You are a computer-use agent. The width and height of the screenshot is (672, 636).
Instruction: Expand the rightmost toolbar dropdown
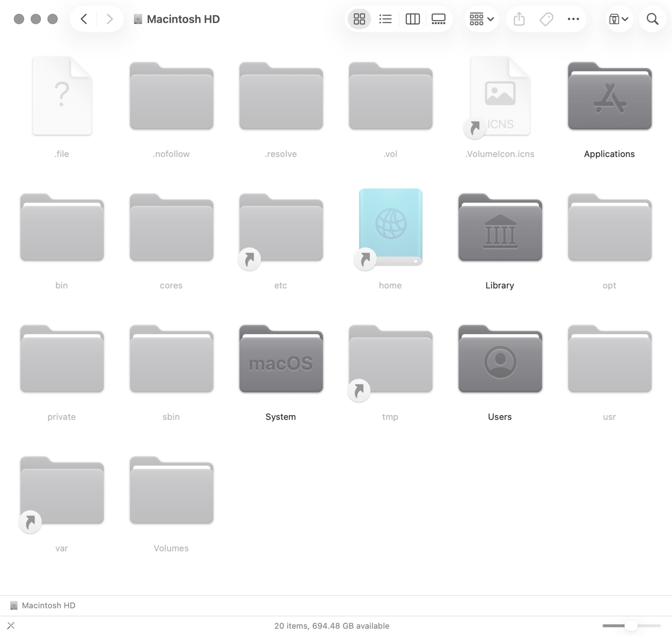coord(619,19)
